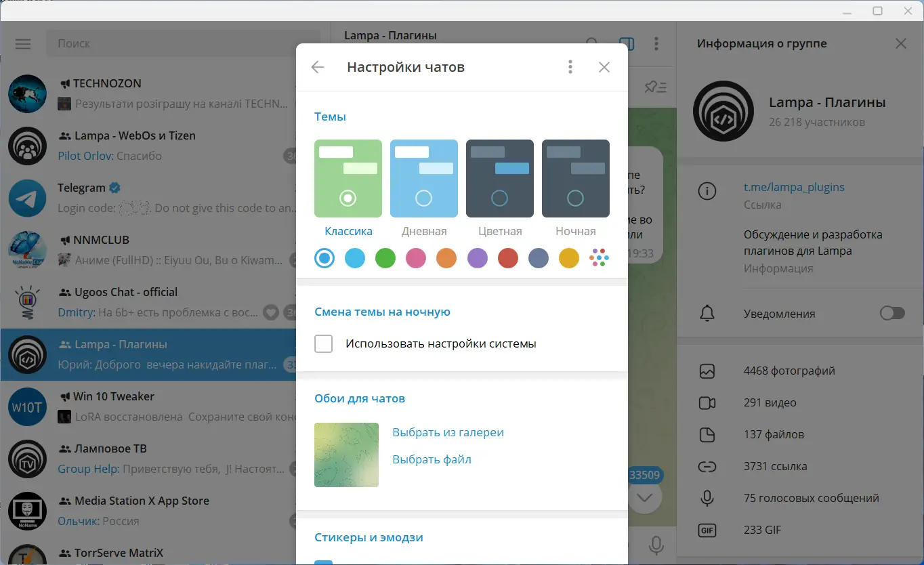The image size is (924, 565).
Task: Pick the green accent color
Action: 385,258
